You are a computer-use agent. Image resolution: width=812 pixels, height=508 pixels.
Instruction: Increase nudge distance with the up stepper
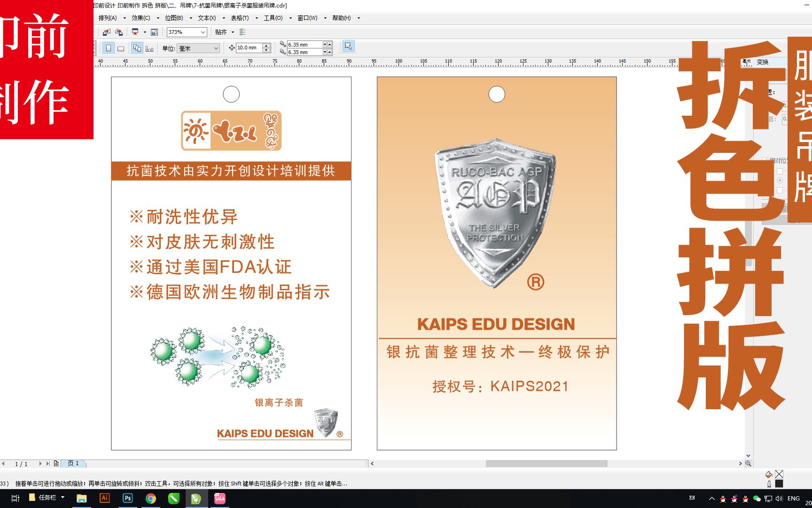coord(266,46)
